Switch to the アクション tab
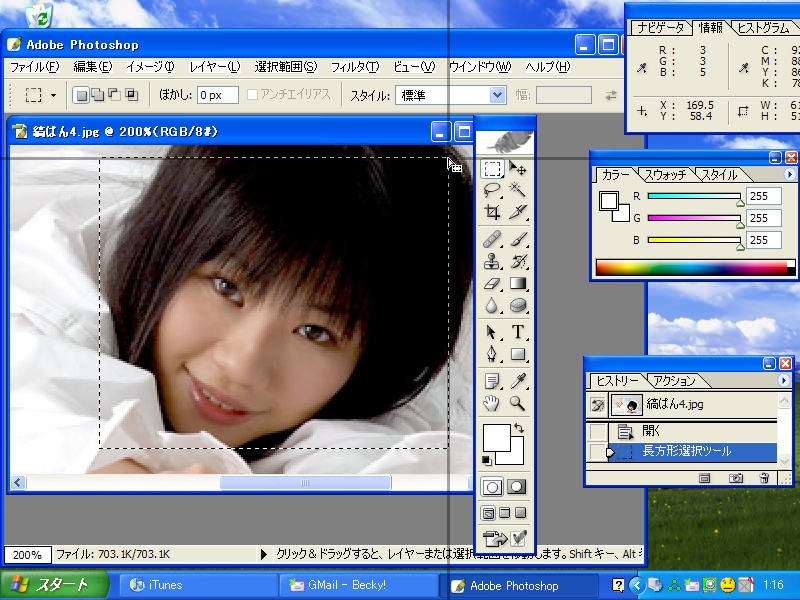800x600 pixels. pos(674,381)
